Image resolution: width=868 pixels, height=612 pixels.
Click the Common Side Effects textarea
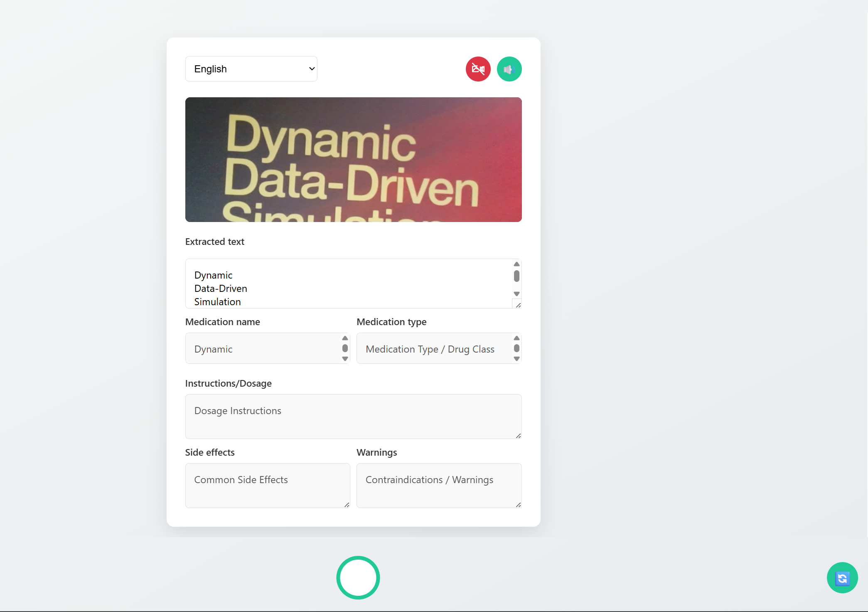click(x=267, y=485)
